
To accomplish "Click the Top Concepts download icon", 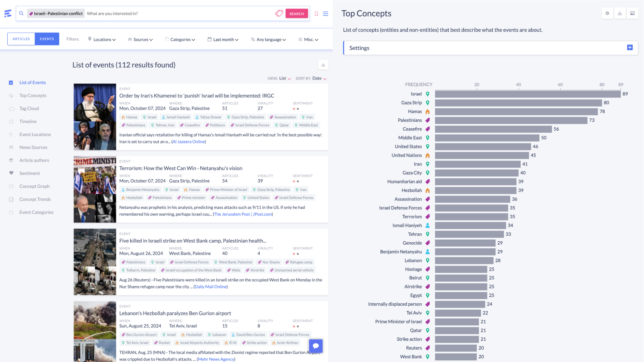I will click(620, 13).
